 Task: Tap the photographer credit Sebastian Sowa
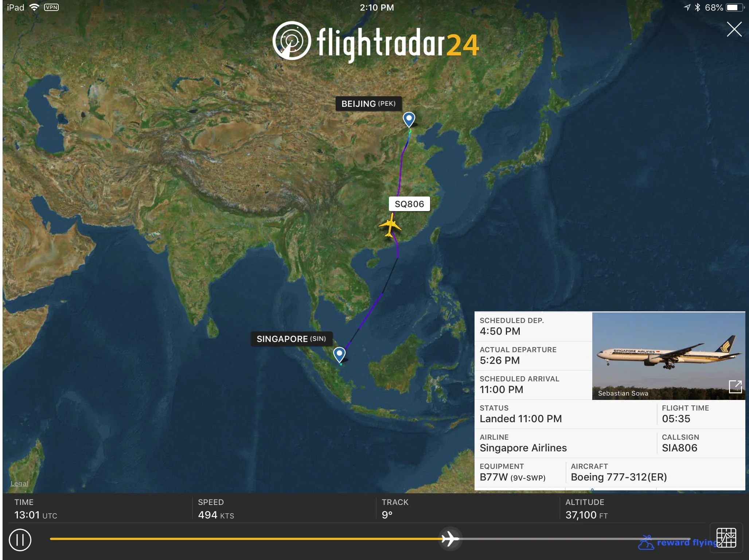[x=623, y=393]
